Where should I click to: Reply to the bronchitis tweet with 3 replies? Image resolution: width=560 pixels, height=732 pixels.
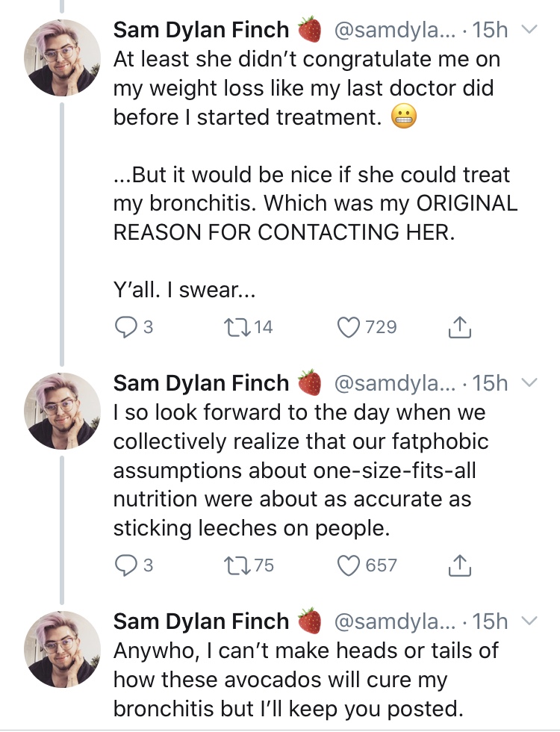pyautogui.click(x=125, y=327)
